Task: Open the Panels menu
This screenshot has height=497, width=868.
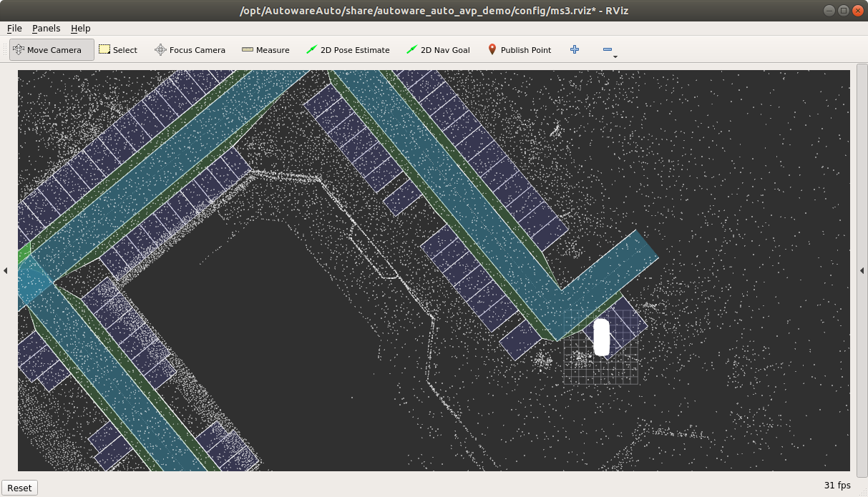Action: (47, 29)
